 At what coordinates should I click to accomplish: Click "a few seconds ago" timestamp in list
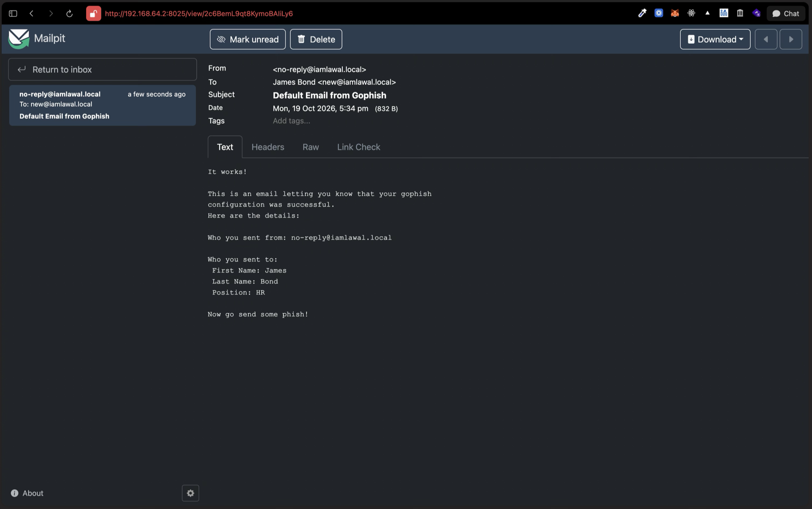tap(157, 94)
